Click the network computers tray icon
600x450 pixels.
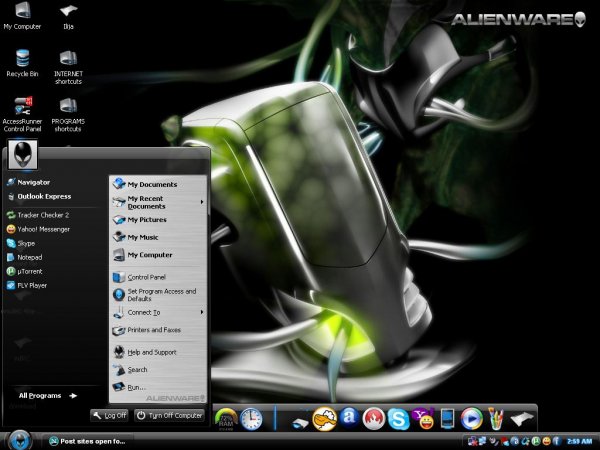point(483,441)
